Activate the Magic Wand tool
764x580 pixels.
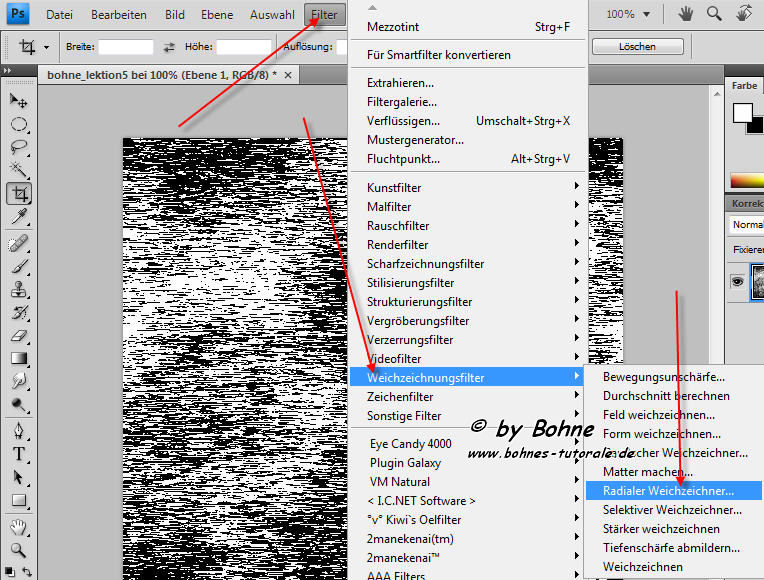click(x=18, y=170)
